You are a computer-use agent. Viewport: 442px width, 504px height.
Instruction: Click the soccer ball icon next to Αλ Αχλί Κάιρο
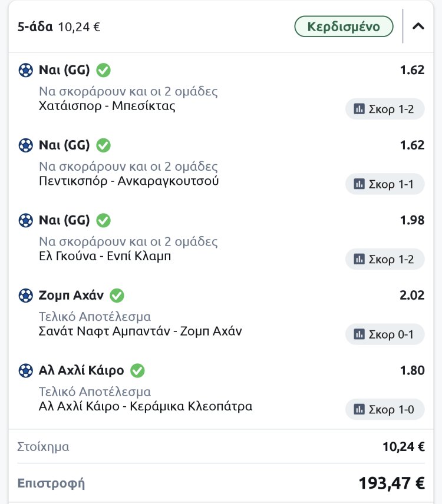25,370
